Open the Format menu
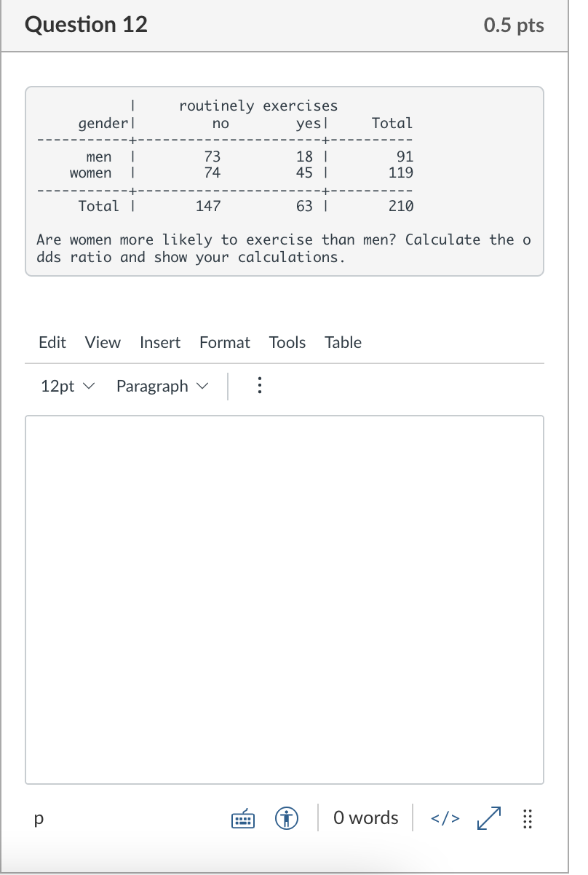 225,342
